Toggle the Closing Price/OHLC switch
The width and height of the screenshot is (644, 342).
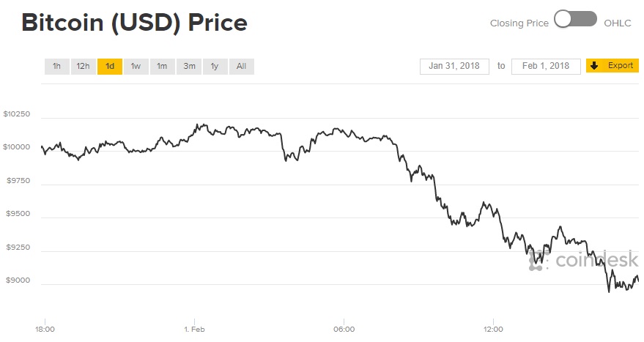pyautogui.click(x=575, y=20)
